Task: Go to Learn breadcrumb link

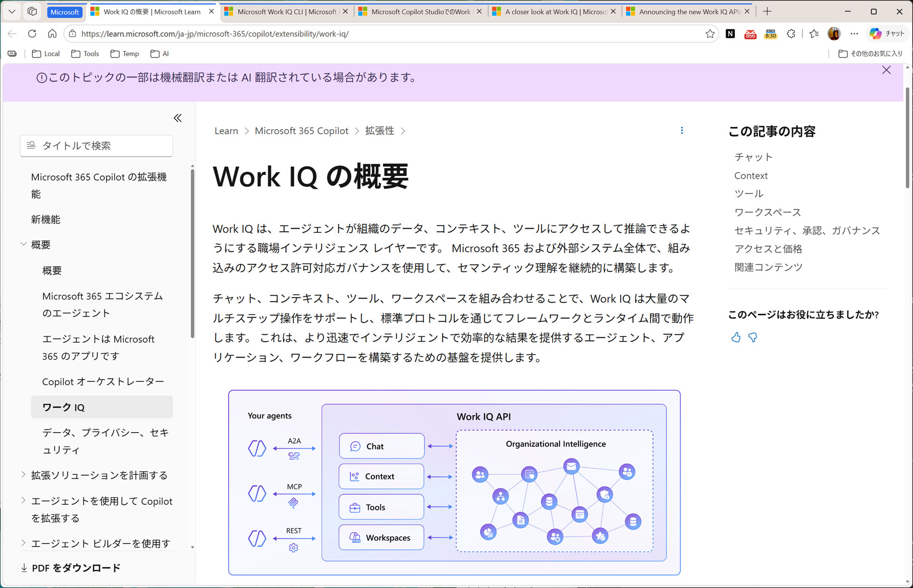Action: click(226, 131)
